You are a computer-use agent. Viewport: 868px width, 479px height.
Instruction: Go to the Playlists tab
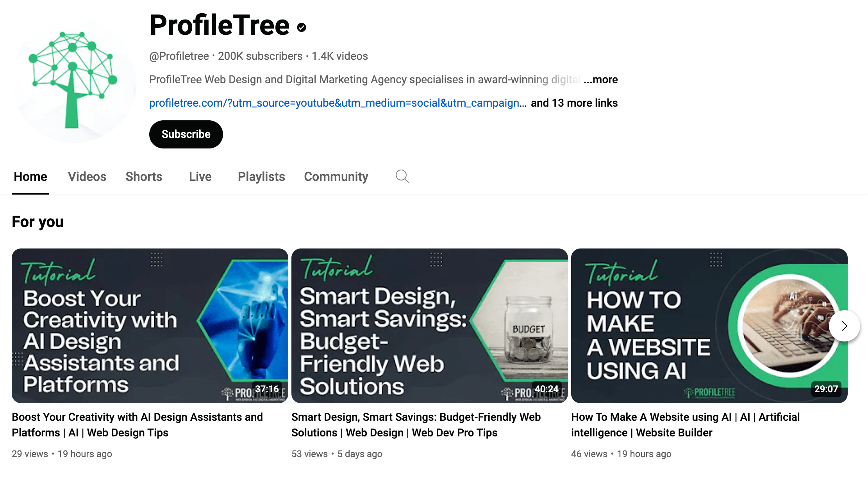[261, 177]
